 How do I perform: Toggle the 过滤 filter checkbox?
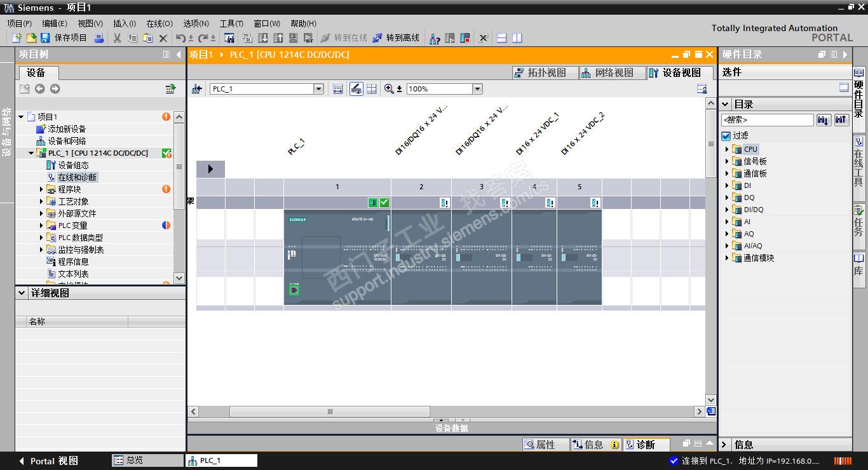click(726, 136)
